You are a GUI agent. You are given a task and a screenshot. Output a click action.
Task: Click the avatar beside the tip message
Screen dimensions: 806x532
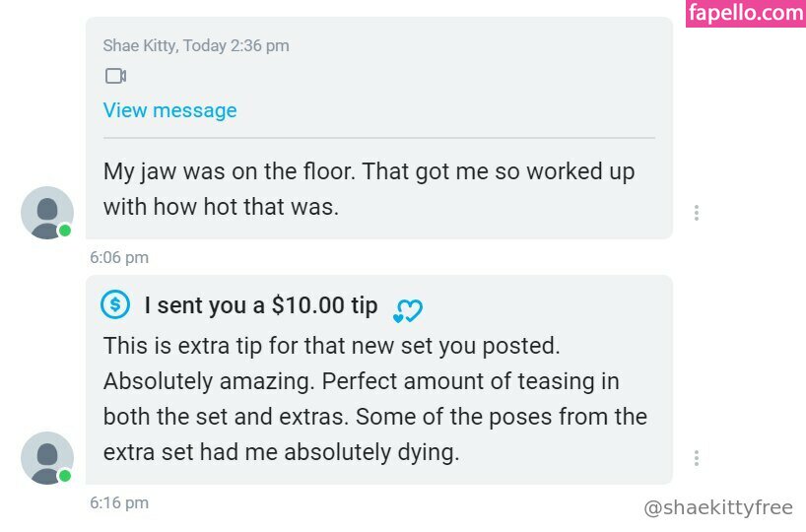(x=46, y=457)
